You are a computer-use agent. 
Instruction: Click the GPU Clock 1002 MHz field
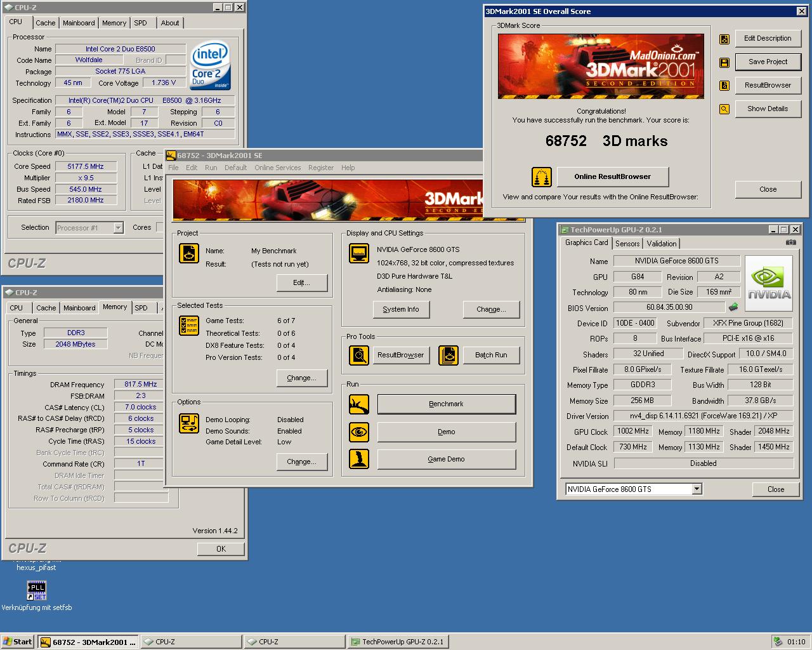(x=632, y=431)
